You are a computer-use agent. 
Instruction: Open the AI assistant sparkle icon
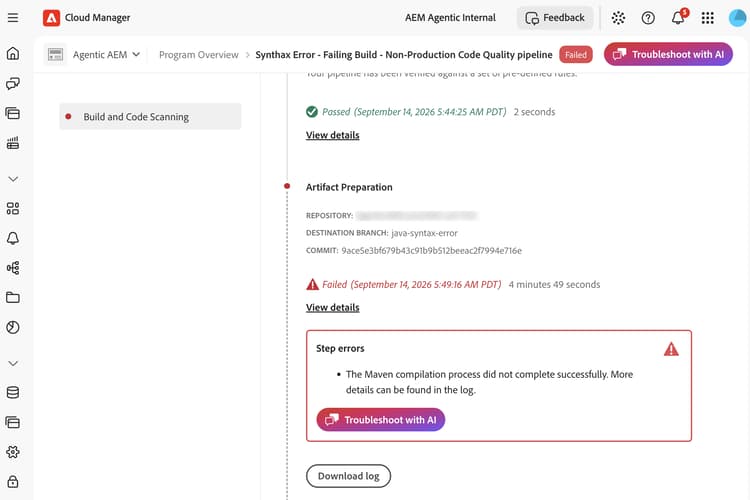[618, 18]
